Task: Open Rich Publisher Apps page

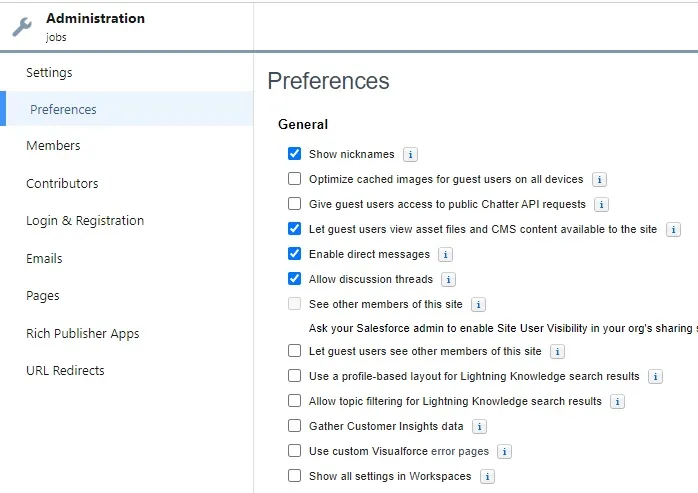Action: pos(83,334)
